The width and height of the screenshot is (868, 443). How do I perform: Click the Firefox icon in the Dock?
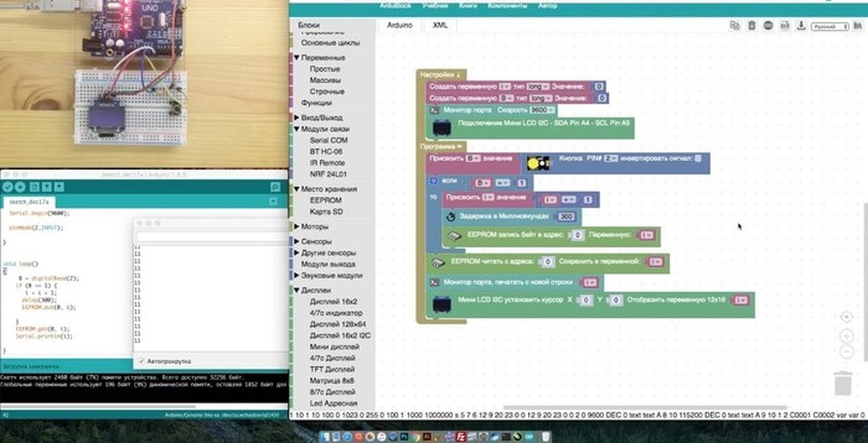(357, 437)
